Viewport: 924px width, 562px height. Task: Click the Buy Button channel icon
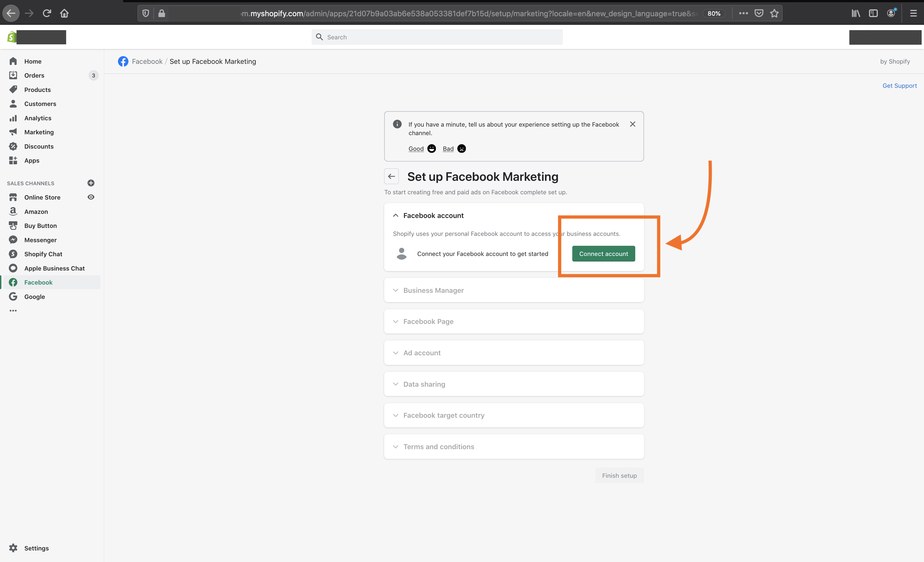13,226
